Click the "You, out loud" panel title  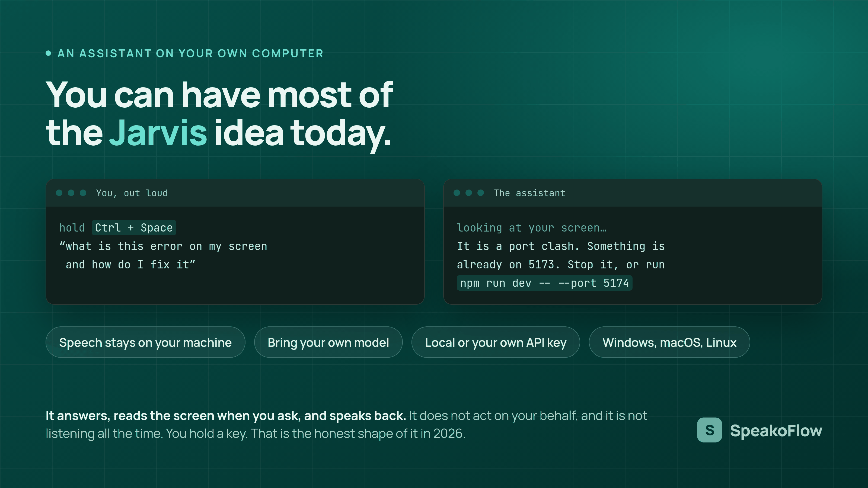[132, 193]
